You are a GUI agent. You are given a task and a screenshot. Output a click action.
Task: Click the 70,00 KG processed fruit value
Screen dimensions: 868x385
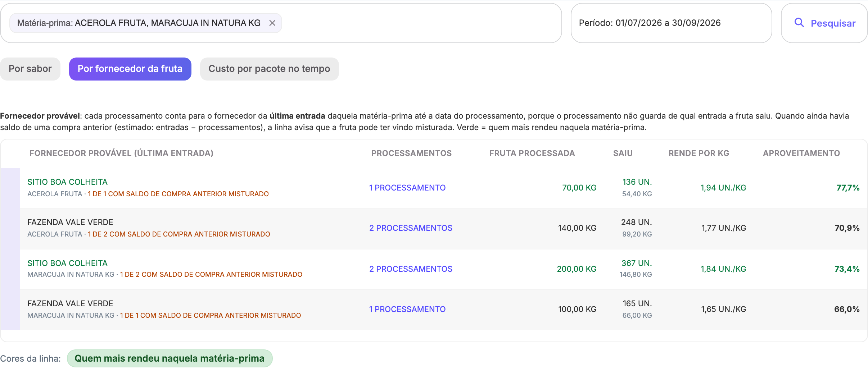click(x=579, y=188)
